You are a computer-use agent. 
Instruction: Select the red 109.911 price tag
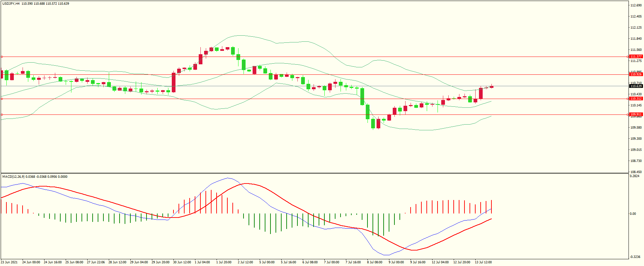[636, 114]
